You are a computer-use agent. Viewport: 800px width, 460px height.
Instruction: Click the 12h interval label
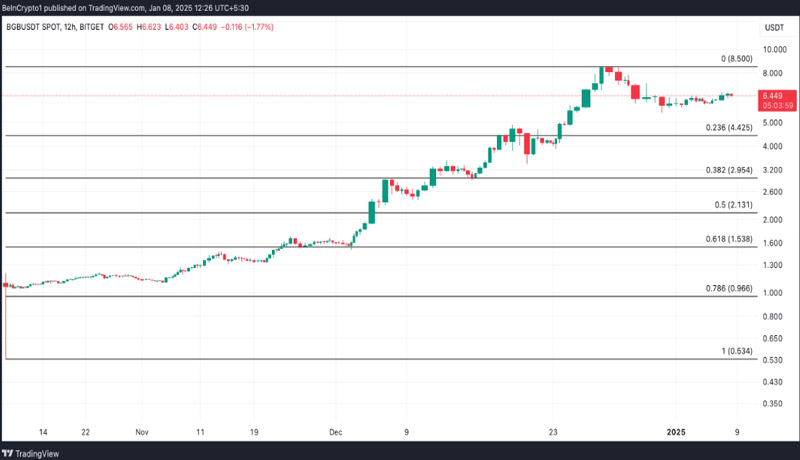69,27
